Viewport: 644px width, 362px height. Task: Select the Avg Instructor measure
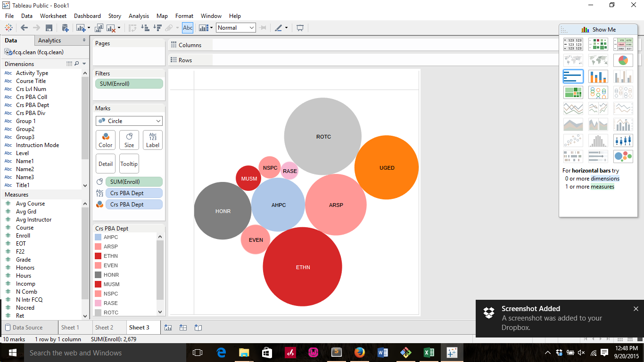(x=34, y=220)
